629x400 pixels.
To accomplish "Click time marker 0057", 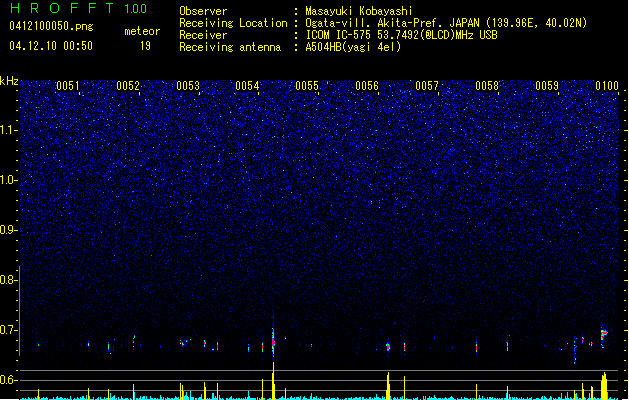I will pos(427,86).
